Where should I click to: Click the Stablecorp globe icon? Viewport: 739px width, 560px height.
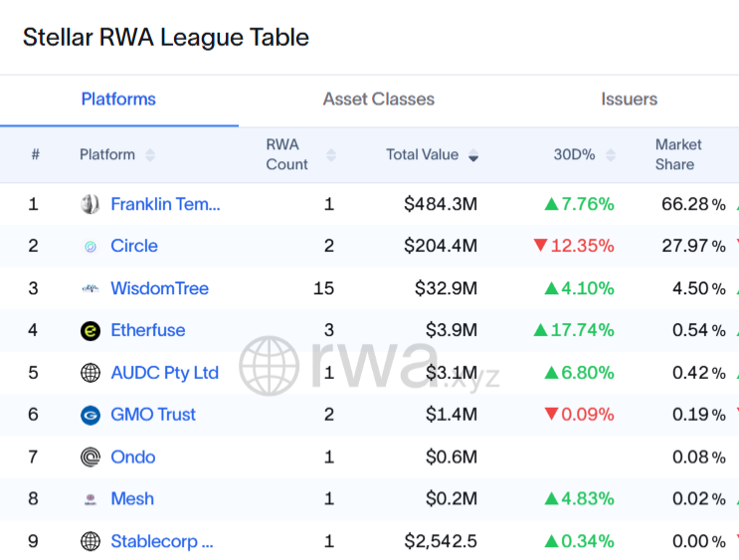[91, 542]
